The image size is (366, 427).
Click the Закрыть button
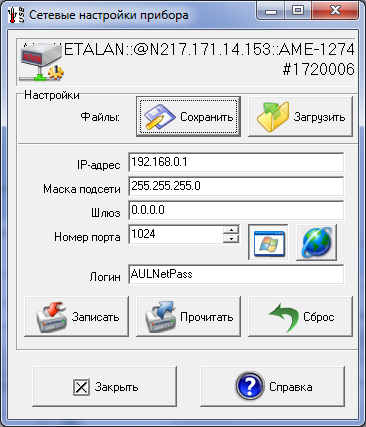point(104,387)
